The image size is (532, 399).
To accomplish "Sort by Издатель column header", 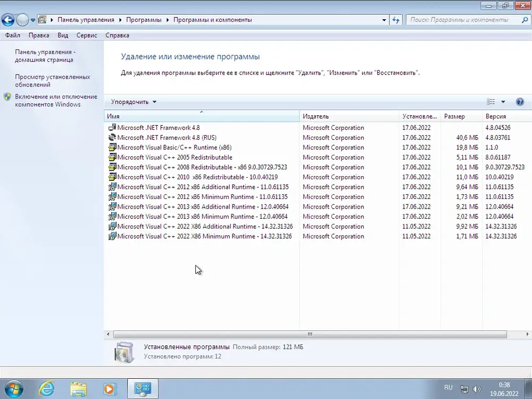I will (x=349, y=116).
